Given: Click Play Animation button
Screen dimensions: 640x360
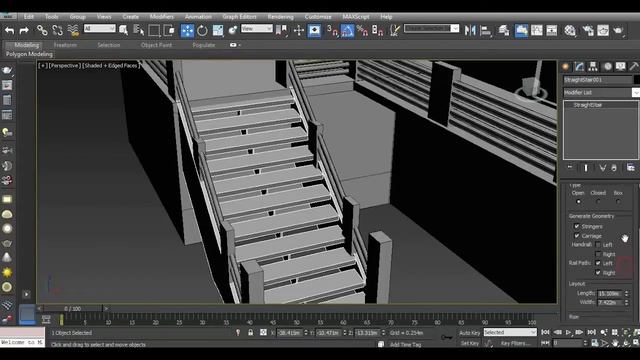Looking at the screenshot, I should pyautogui.click(x=569, y=333).
